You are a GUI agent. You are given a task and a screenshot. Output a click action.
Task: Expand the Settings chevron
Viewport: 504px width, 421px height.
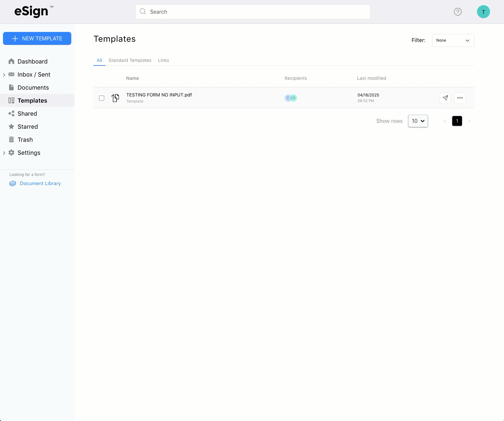pyautogui.click(x=4, y=153)
